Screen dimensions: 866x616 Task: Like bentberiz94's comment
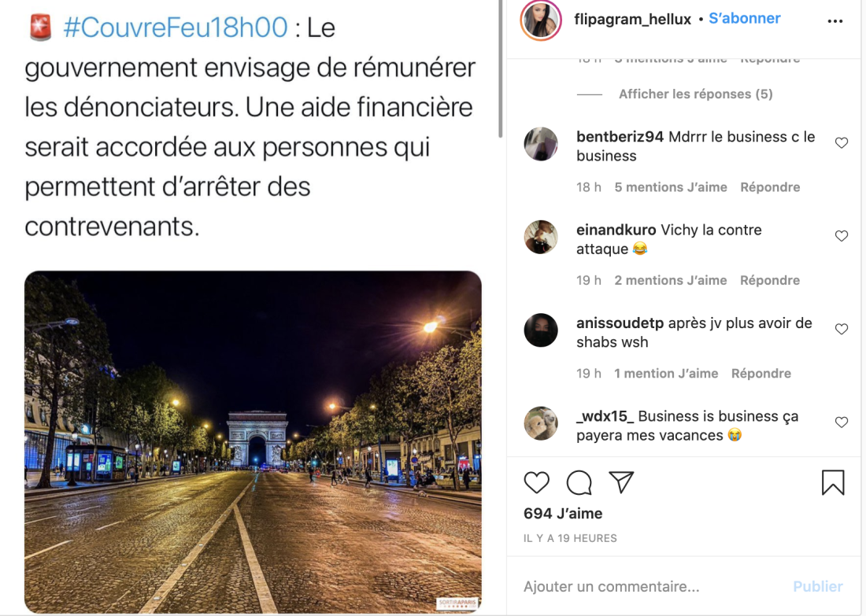pyautogui.click(x=841, y=143)
